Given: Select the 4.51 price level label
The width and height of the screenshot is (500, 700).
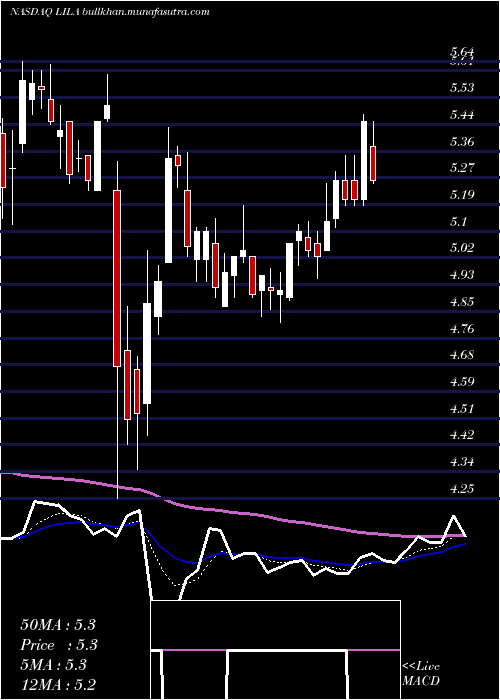Looking at the screenshot, I should coord(462,408).
